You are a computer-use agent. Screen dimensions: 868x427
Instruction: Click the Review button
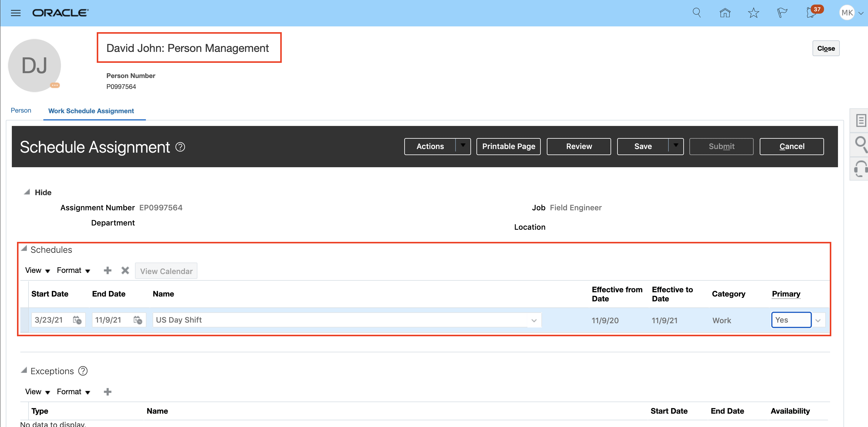click(579, 146)
